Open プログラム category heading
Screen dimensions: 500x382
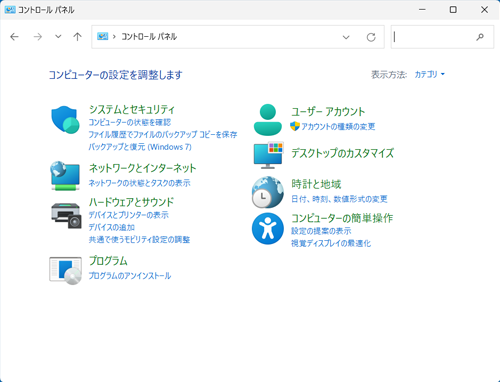(x=108, y=261)
